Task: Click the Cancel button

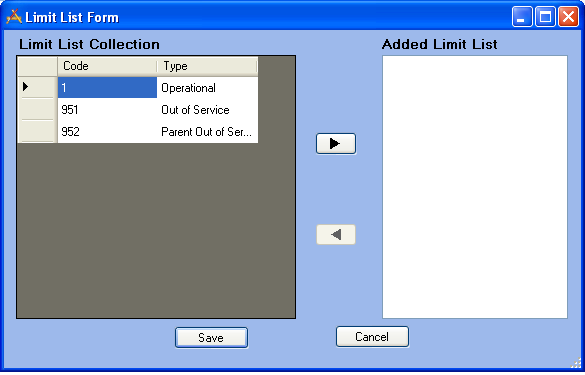Action: tap(372, 337)
